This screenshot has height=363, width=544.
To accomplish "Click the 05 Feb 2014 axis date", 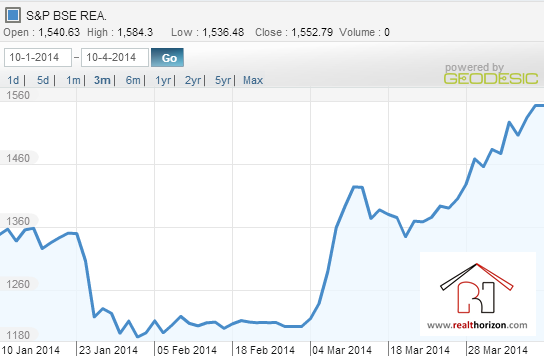I will click(187, 350).
